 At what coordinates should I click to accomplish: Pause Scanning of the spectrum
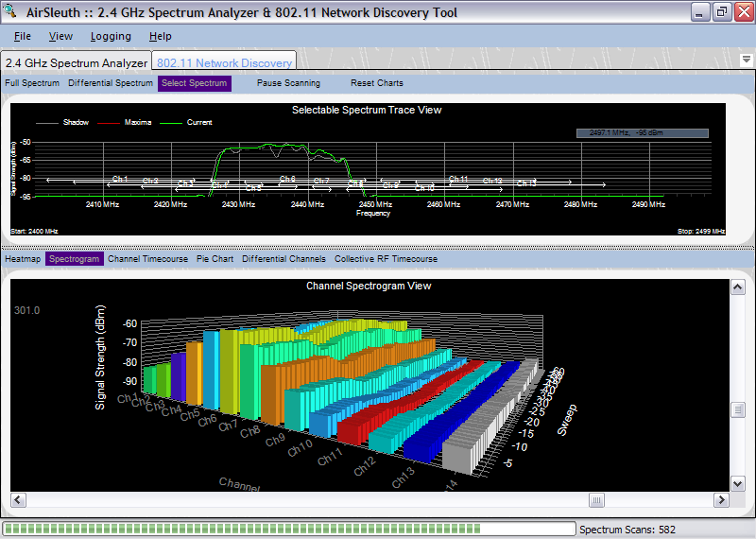click(288, 83)
